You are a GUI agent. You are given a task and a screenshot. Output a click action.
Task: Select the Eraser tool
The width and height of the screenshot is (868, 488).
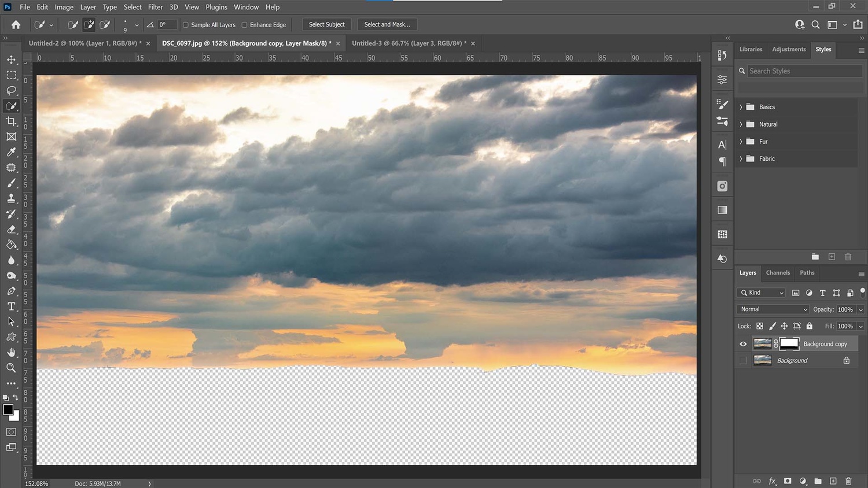[x=11, y=229]
